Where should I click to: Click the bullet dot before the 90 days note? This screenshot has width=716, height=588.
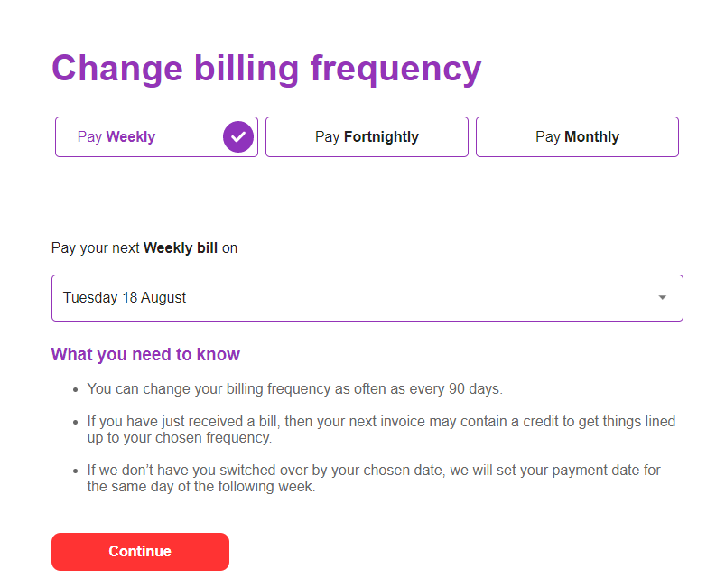pyautogui.click(x=75, y=390)
